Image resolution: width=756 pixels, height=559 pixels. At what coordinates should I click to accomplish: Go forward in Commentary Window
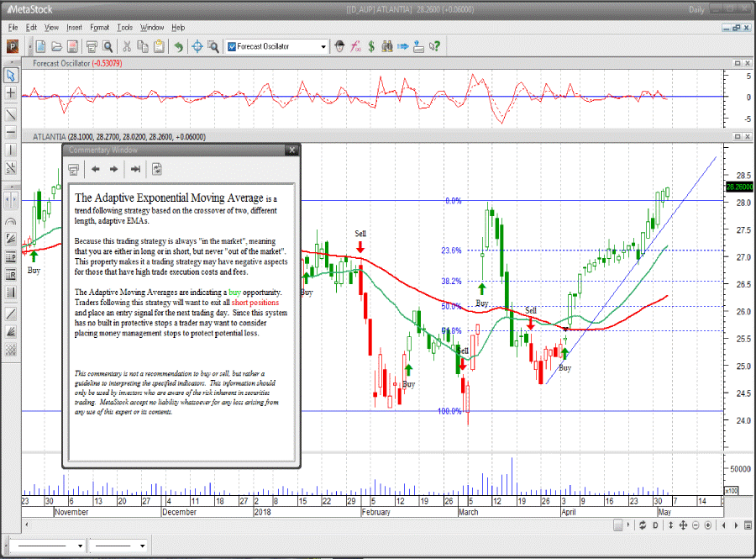pyautogui.click(x=113, y=169)
